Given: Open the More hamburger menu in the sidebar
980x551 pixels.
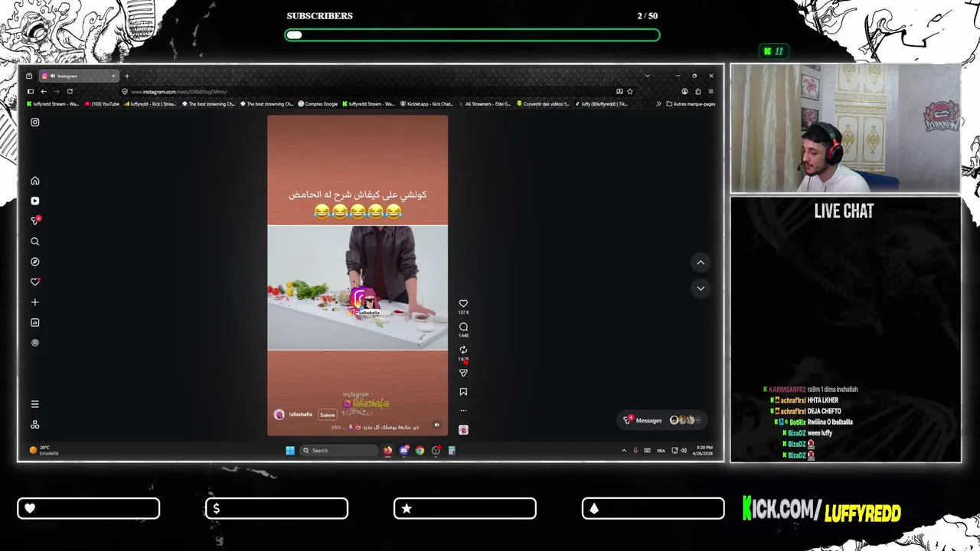Looking at the screenshot, I should 34,404.
